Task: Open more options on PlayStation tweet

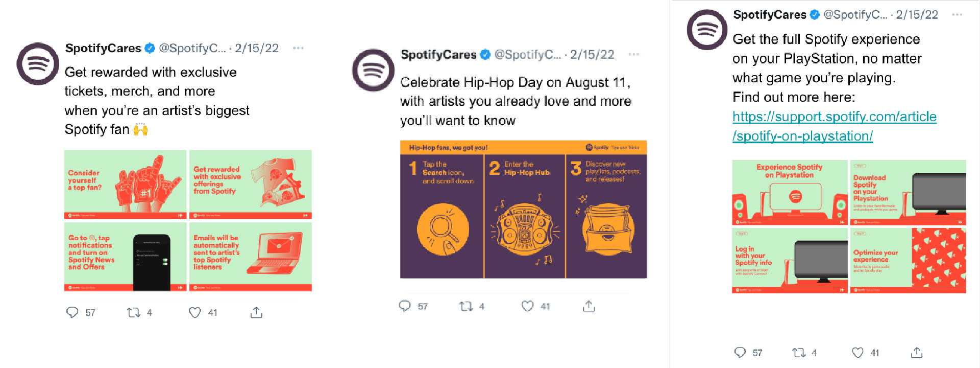Action: (x=957, y=15)
